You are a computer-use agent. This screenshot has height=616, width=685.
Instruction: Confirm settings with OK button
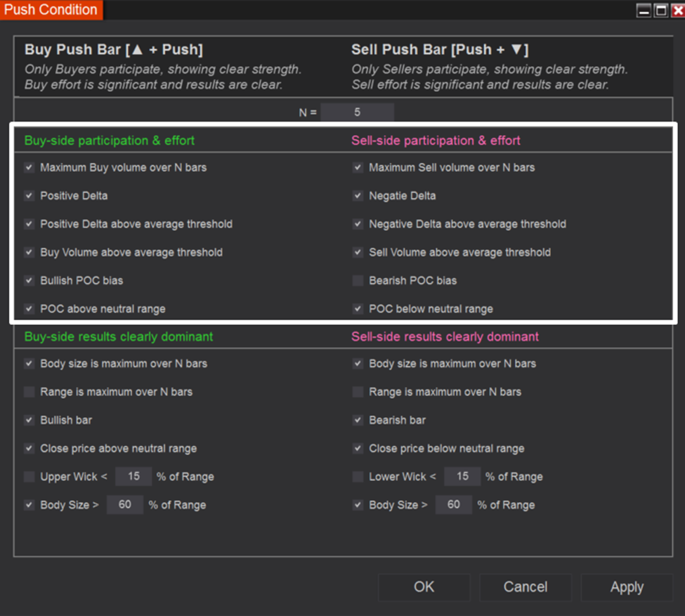tap(424, 587)
